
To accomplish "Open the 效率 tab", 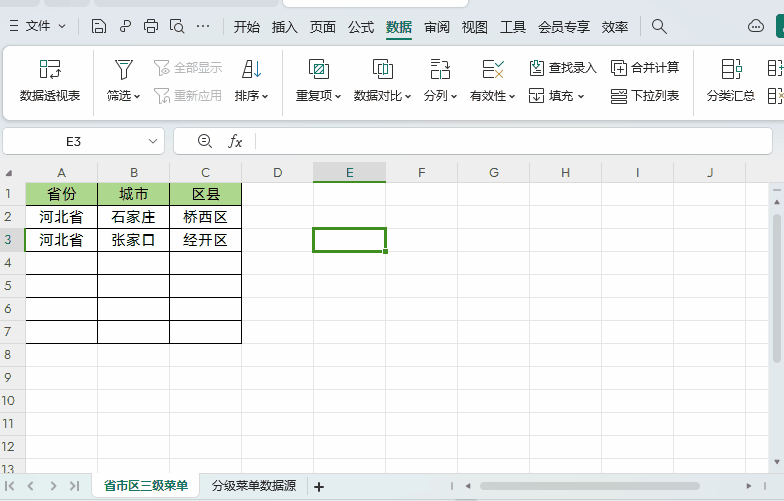I will (x=615, y=26).
